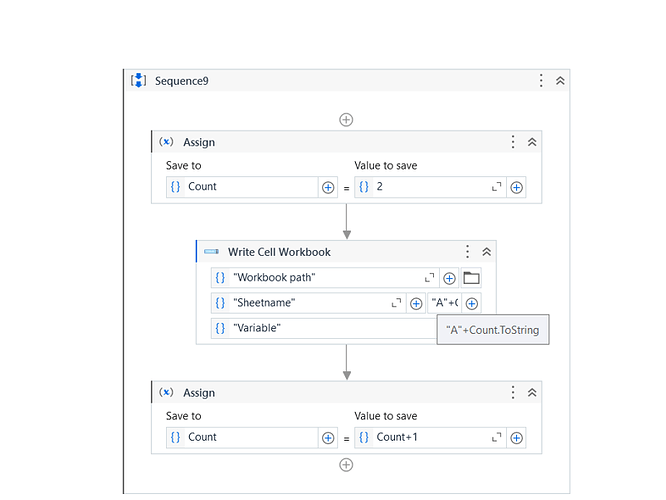Browse for workbook file with folder icon
This screenshot has width=666, height=500.
(472, 278)
